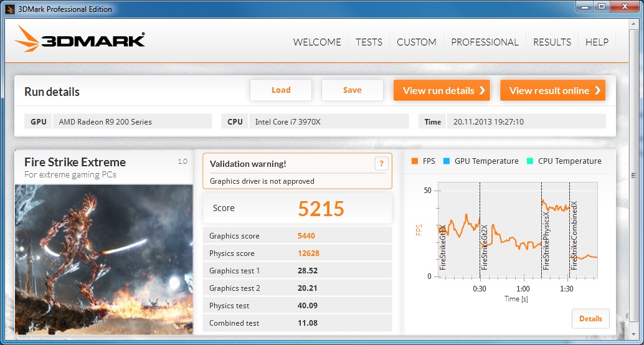Click the Fire Strike Extreme heading
This screenshot has width=644, height=345.
(75, 162)
